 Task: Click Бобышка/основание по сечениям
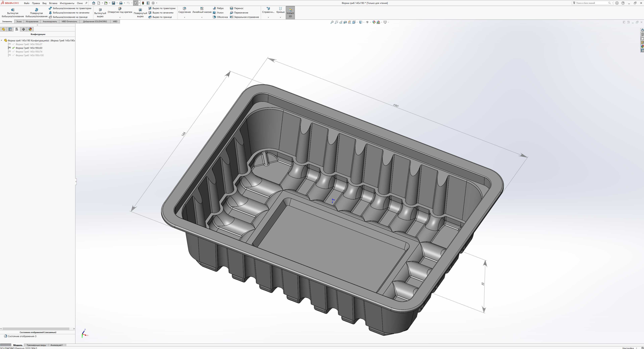69,12
